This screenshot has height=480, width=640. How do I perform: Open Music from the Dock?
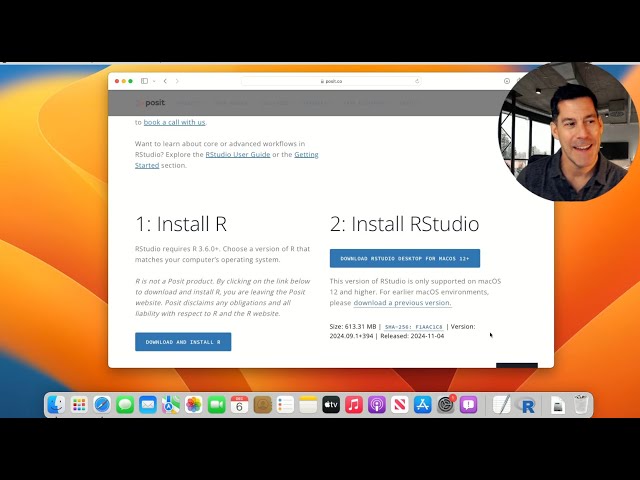pos(354,405)
